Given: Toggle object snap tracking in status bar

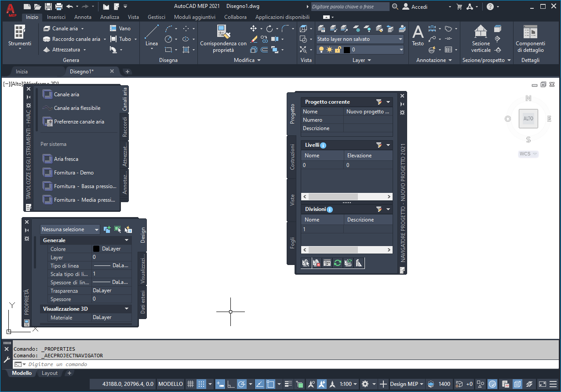Looking at the screenshot, I should point(259,384).
